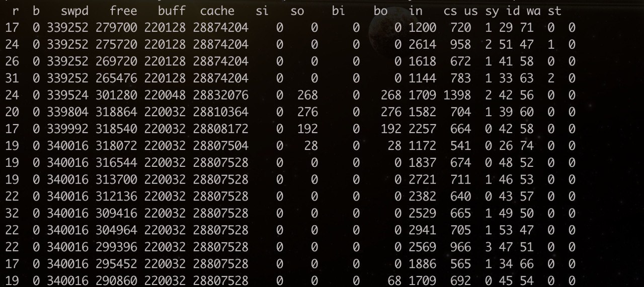The image size is (644, 287).
Task: Click the context switch value 541
Action: [461, 145]
